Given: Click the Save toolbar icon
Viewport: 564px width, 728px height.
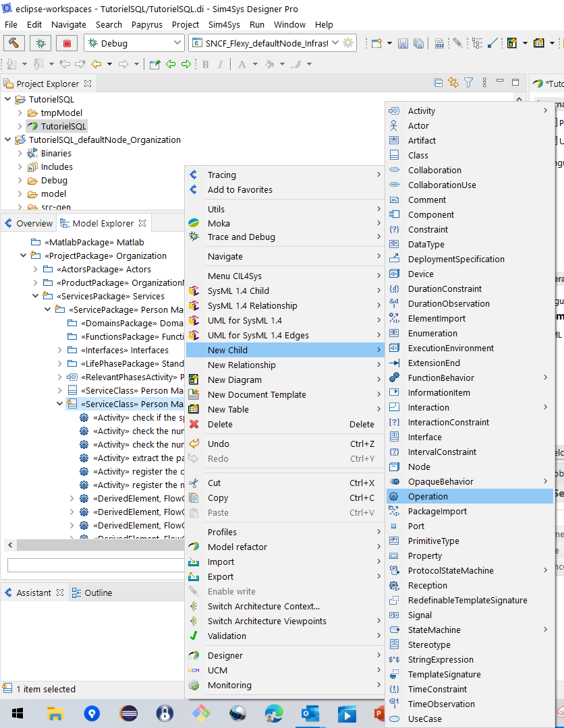Looking at the screenshot, I should click(x=403, y=43).
